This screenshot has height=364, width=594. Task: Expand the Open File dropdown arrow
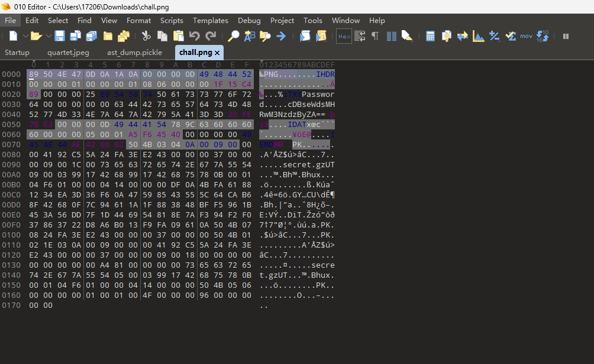[48, 37]
